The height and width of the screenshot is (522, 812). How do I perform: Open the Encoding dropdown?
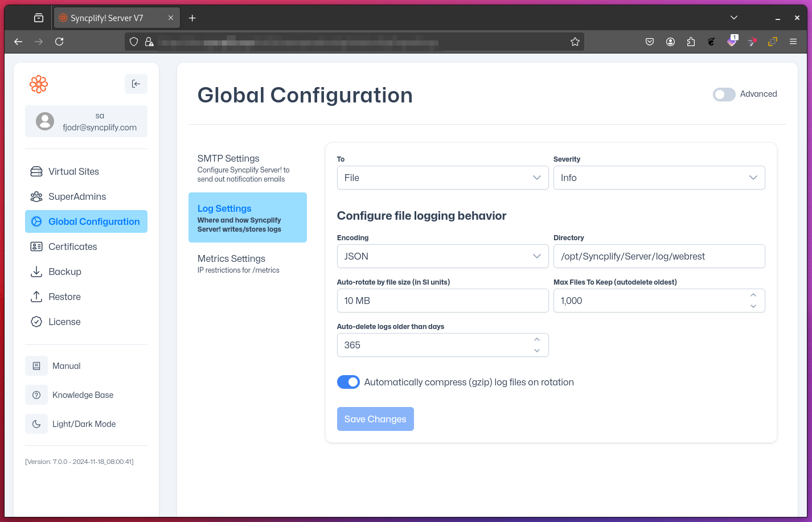coord(443,256)
